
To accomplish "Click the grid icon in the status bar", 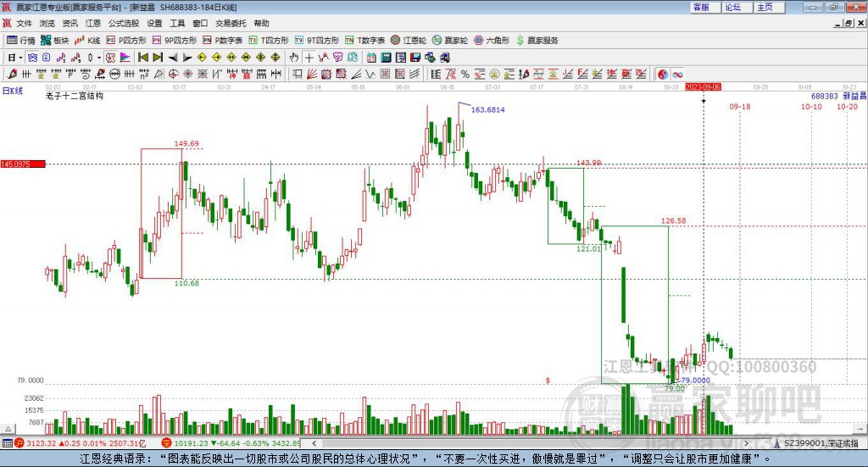I will pyautogui.click(x=7, y=443).
